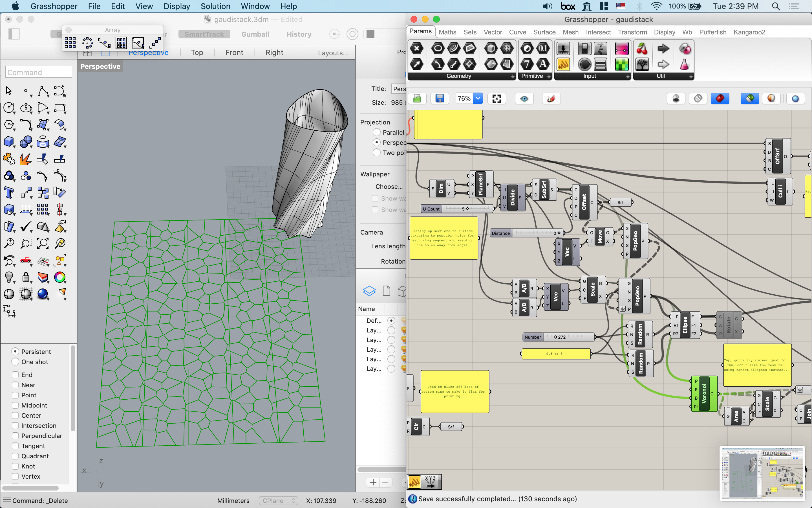Select the Box solid tool in Rhino
The image size is (812, 508).
pos(9,141)
